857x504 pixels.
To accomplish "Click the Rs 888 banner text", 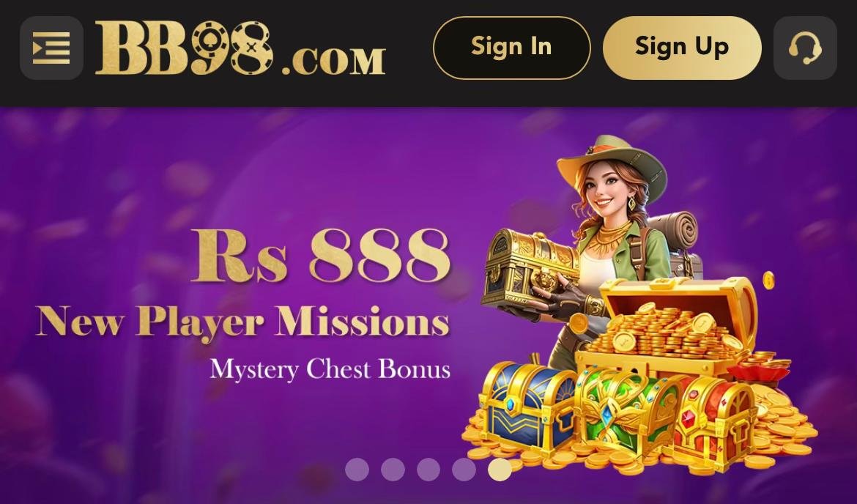I will 322,256.
